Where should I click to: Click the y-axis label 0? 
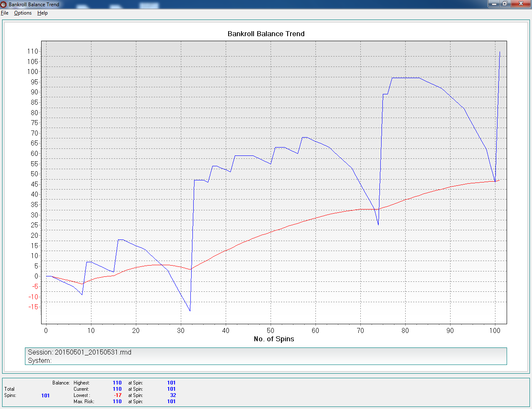(x=36, y=276)
